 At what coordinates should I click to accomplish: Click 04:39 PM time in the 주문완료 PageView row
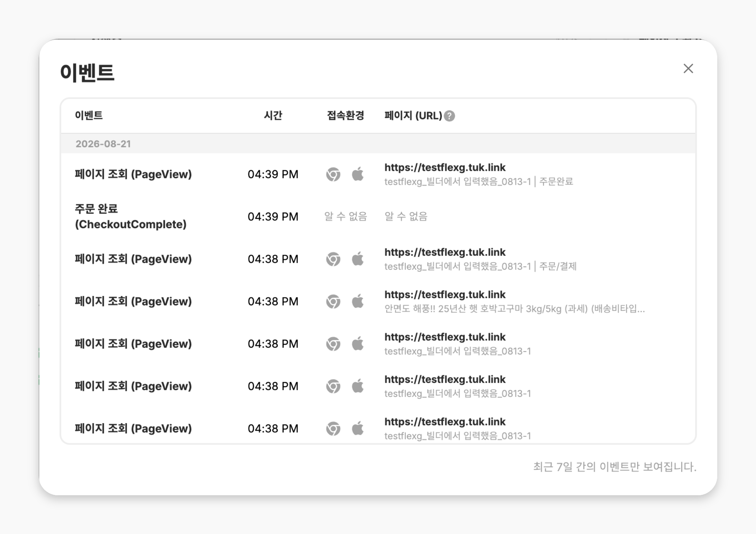[x=273, y=174]
